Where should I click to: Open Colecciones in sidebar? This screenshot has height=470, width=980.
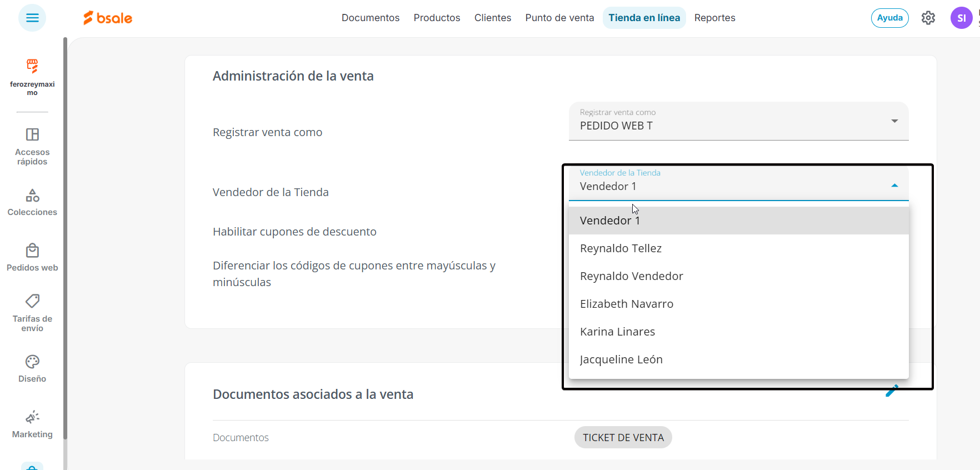[32, 203]
